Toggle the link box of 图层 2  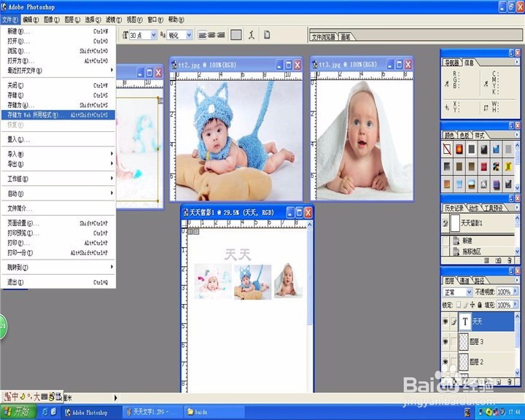454,362
